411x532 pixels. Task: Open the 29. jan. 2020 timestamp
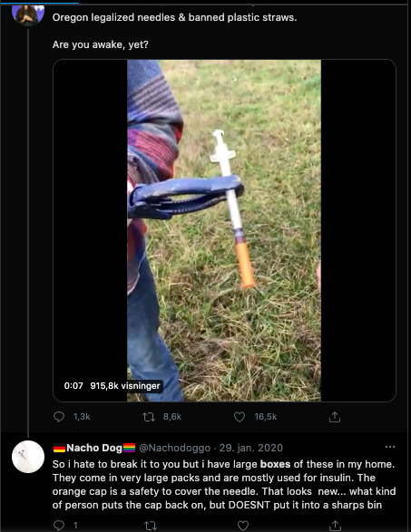(251, 448)
